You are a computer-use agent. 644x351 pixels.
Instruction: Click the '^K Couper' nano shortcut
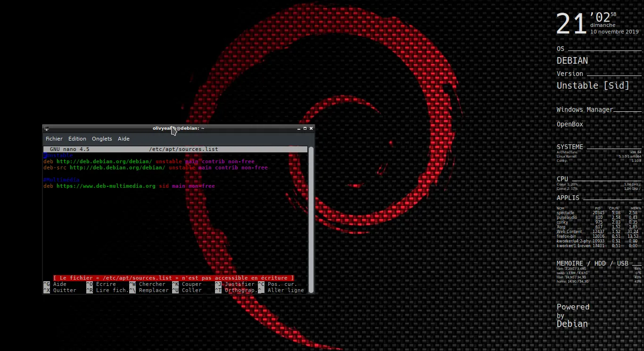(x=187, y=284)
